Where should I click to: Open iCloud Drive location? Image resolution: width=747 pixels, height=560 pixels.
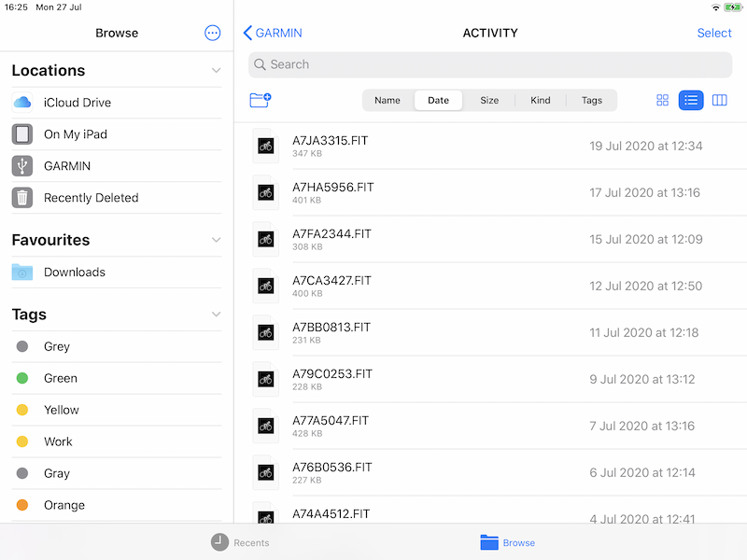(77, 103)
